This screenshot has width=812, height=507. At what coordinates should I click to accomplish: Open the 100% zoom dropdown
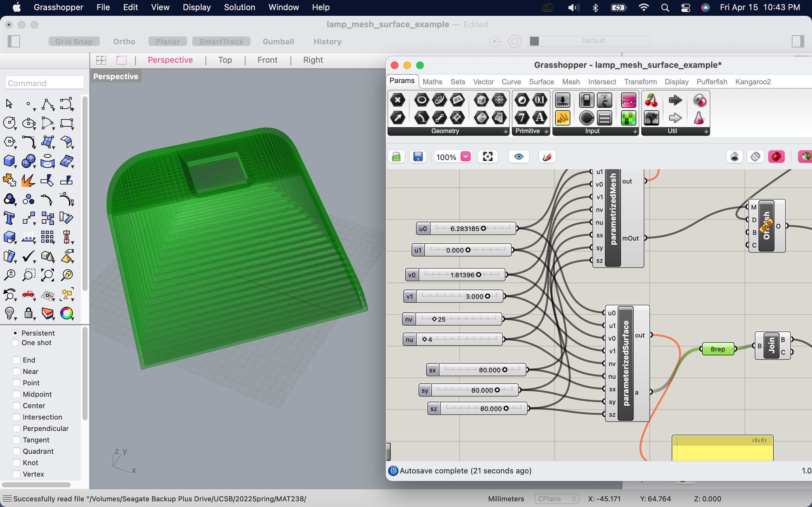click(x=466, y=157)
